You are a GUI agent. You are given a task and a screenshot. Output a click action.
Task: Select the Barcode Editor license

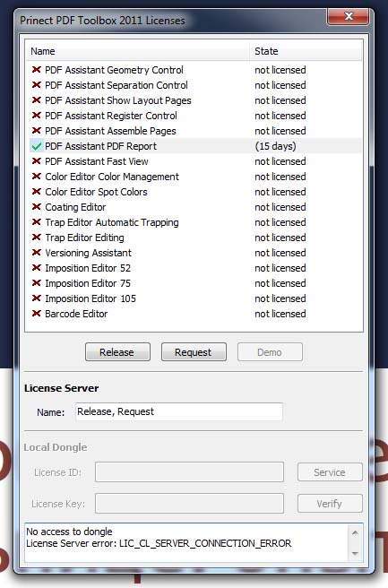[x=195, y=314]
